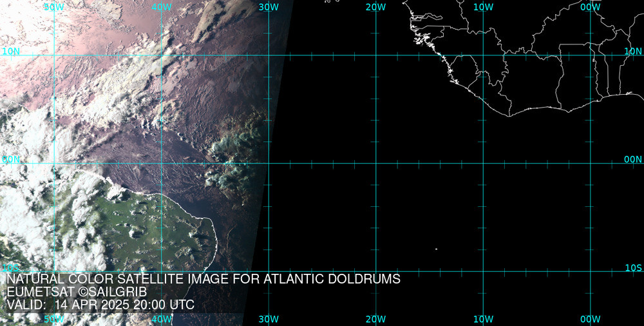
Task: Click the 10N latitude label on the left edge
Action: tap(11, 51)
